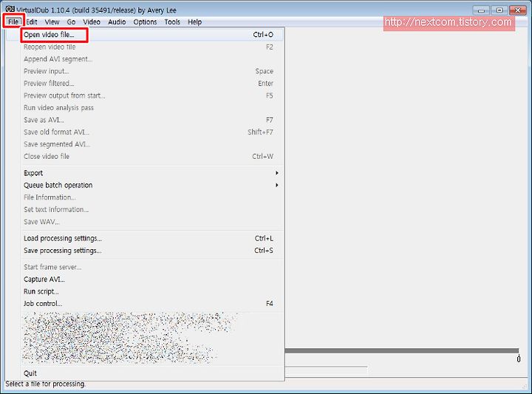Open the Audio menu

click(x=117, y=22)
